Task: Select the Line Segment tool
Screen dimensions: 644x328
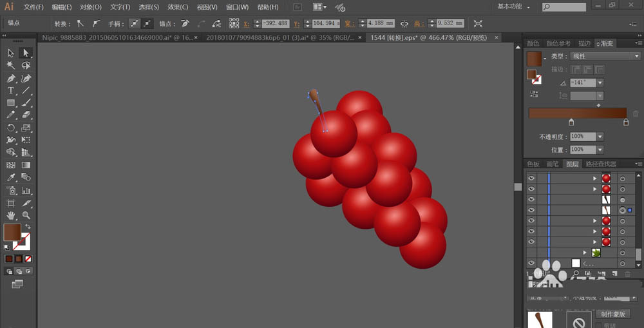Action: pos(26,90)
